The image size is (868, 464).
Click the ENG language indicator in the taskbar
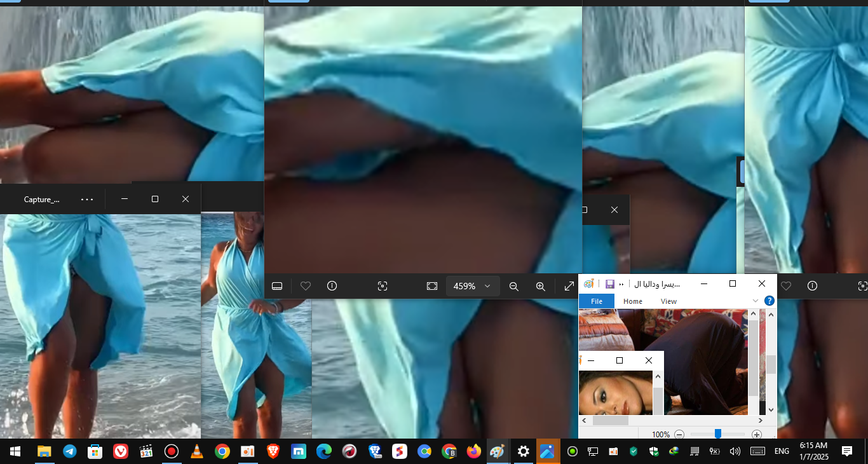pos(782,451)
